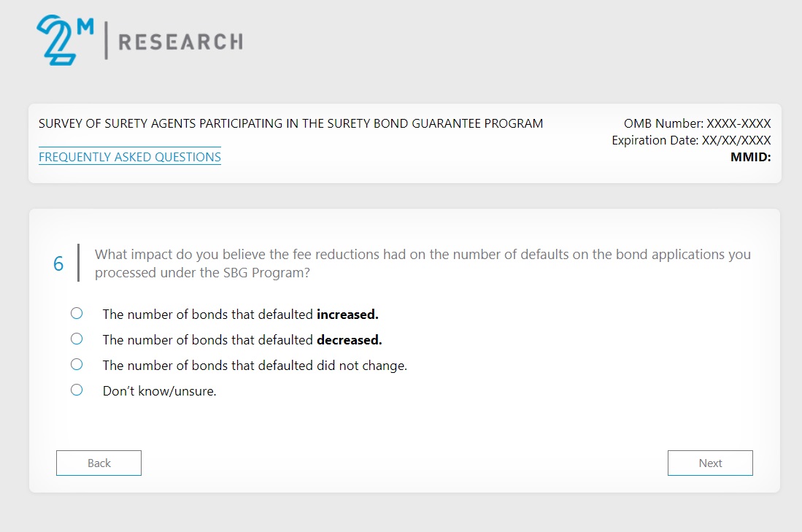Select the radio button for defaults increased
Viewport: 802px width, 532px height.
click(77, 314)
